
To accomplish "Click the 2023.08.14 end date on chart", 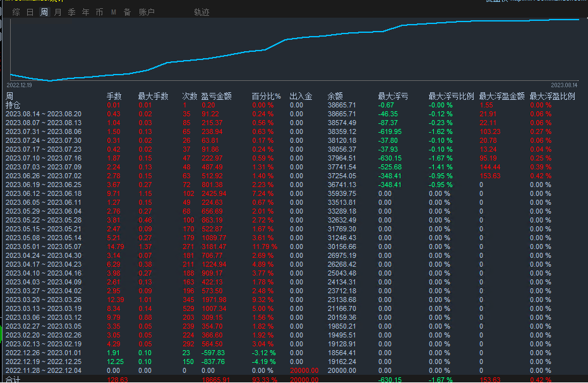I will [x=565, y=85].
